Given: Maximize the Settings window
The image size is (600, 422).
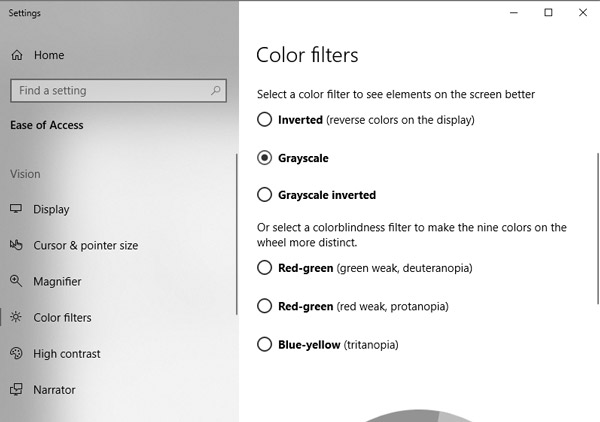Looking at the screenshot, I should (x=548, y=13).
